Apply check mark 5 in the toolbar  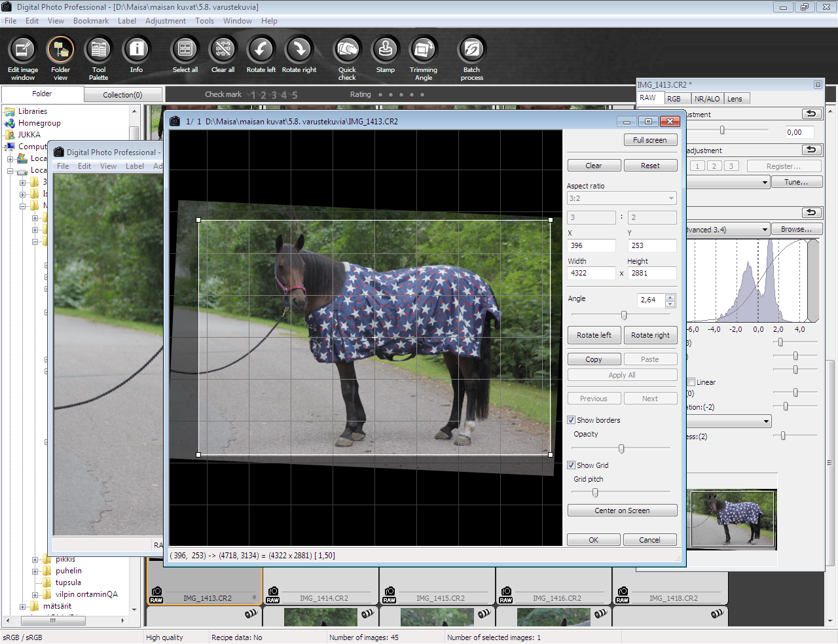coord(295,95)
